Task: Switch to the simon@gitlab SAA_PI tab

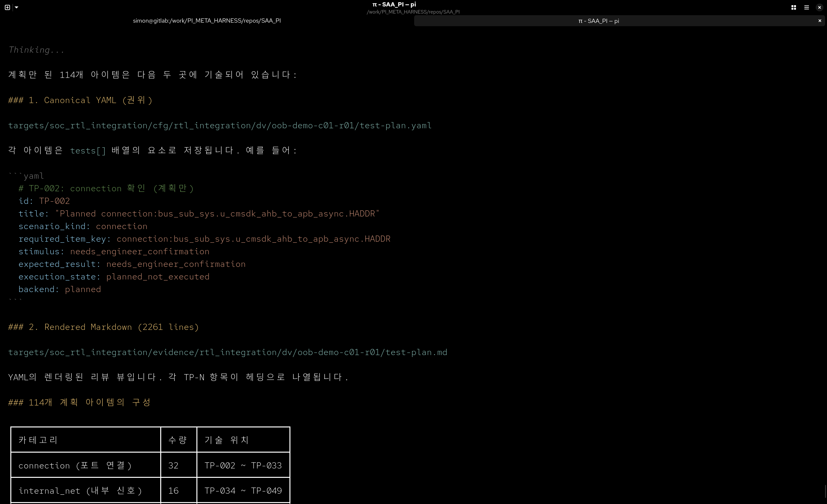Action: pos(207,21)
